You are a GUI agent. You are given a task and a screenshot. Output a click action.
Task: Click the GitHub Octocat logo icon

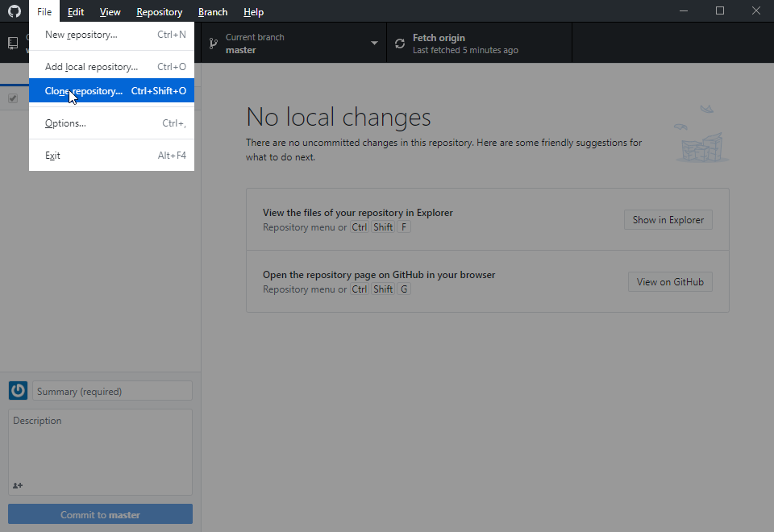pos(15,11)
